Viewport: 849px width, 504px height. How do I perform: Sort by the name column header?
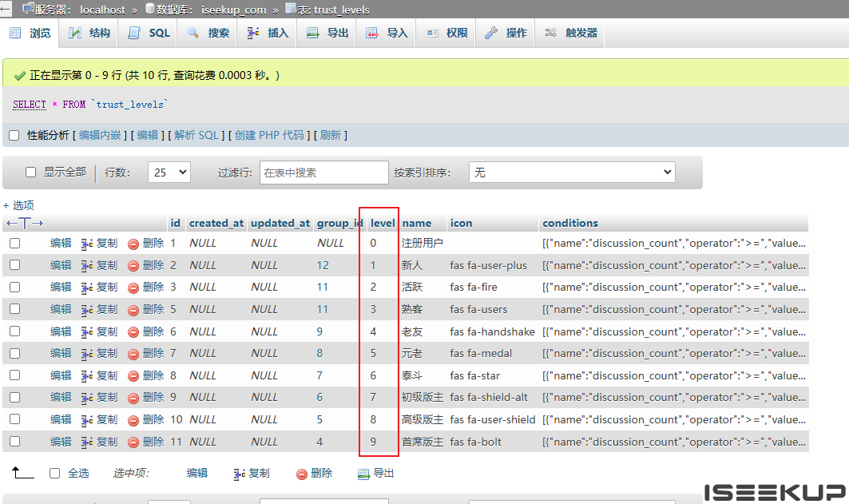416,223
